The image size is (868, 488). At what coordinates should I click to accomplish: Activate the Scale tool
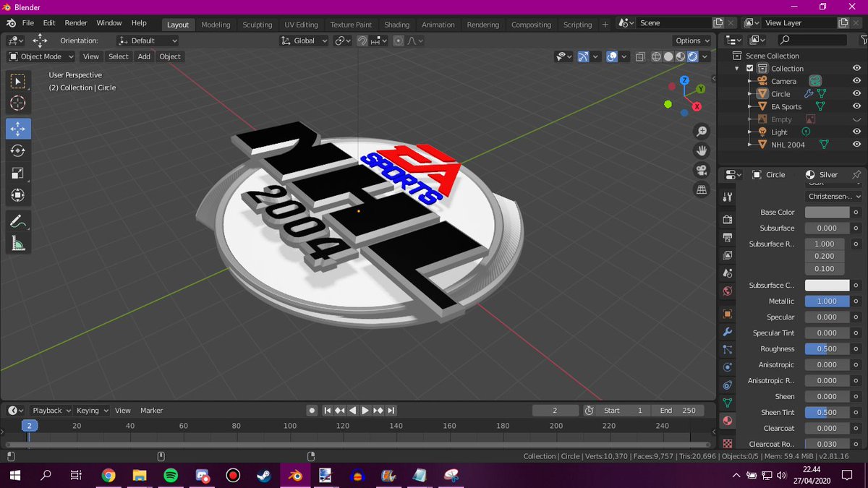pos(18,174)
